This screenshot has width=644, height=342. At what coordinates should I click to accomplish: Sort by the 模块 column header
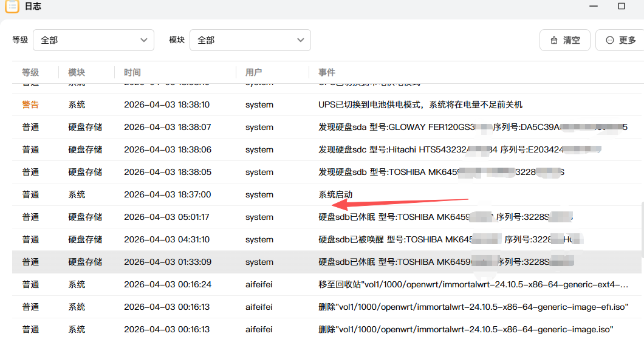coord(77,72)
